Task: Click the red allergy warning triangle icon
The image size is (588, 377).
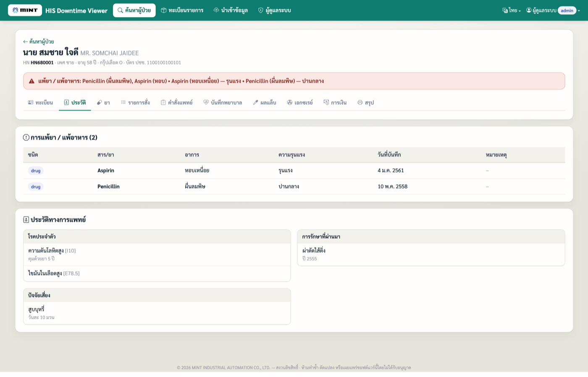Action: [x=31, y=81]
